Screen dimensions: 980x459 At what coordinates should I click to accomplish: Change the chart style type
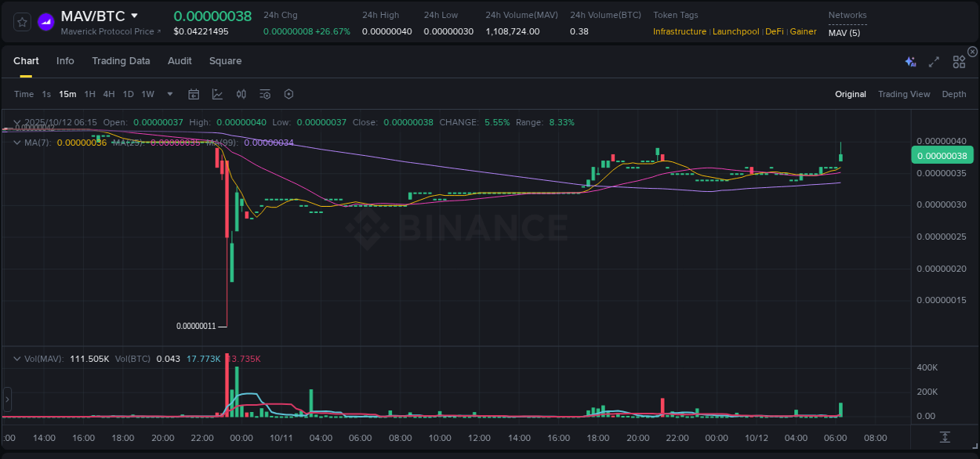(217, 94)
